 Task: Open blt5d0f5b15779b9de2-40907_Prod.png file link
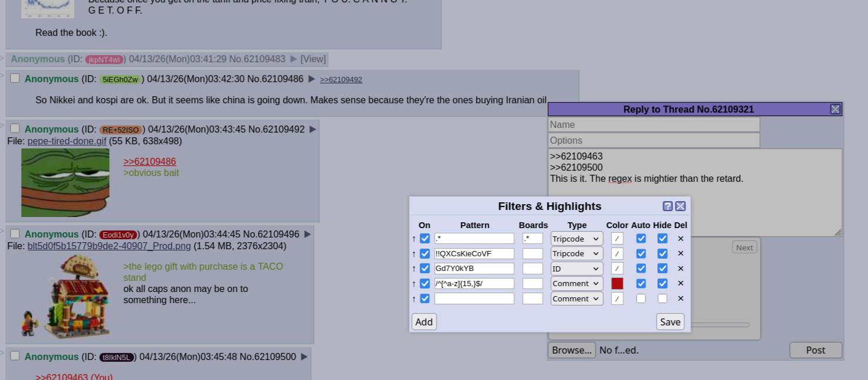tap(109, 246)
